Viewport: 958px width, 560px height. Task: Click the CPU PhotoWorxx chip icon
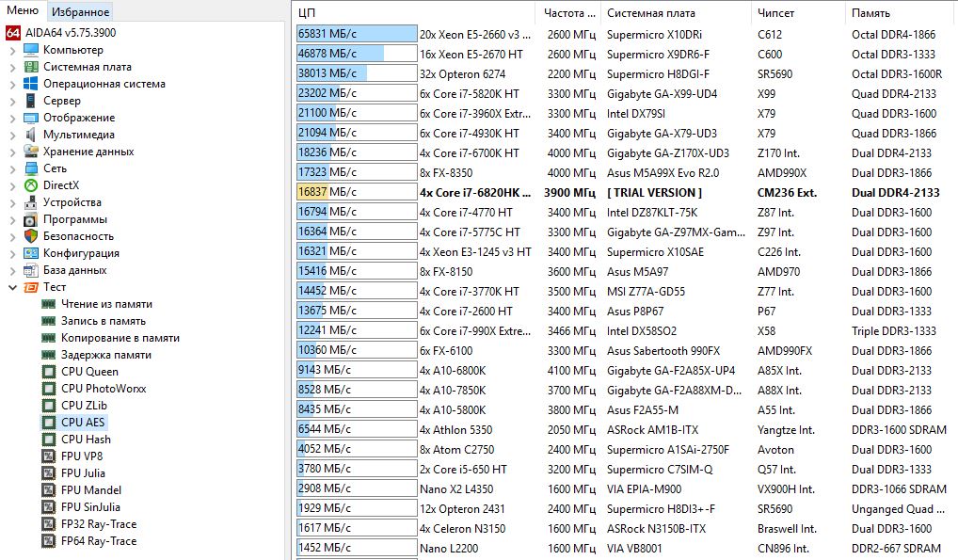tap(48, 389)
